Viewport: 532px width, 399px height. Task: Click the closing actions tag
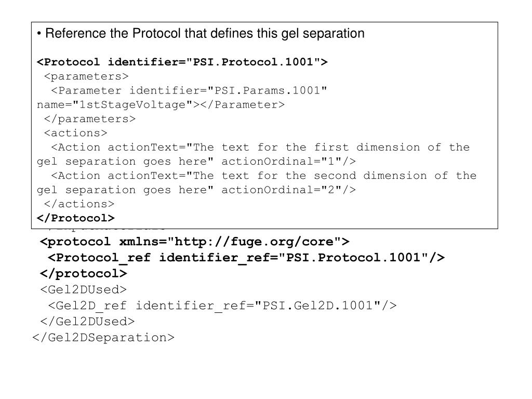point(79,204)
